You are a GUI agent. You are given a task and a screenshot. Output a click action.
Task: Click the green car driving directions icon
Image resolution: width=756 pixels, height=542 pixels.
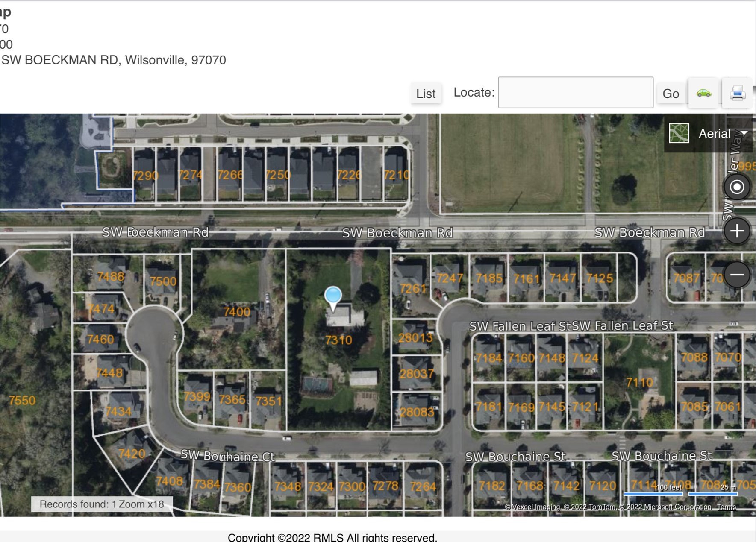[x=703, y=93]
